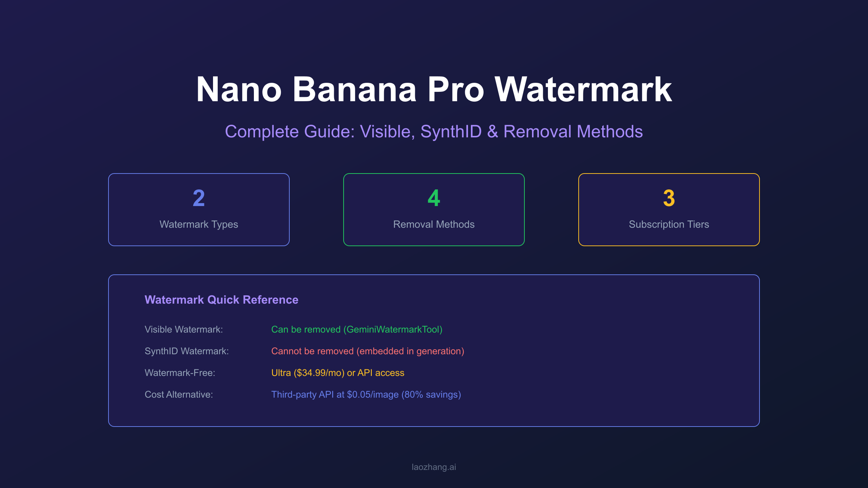Screen dimensions: 868x488
Task: Click the word "Nano" in the headline
Action: 239,90
